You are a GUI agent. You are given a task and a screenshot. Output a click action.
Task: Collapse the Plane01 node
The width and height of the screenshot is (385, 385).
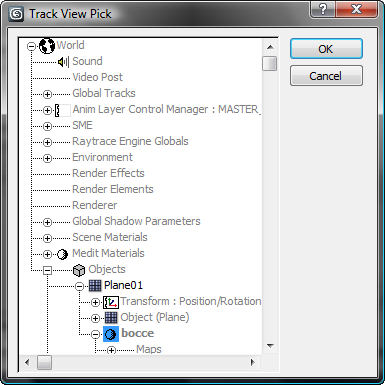(79, 286)
